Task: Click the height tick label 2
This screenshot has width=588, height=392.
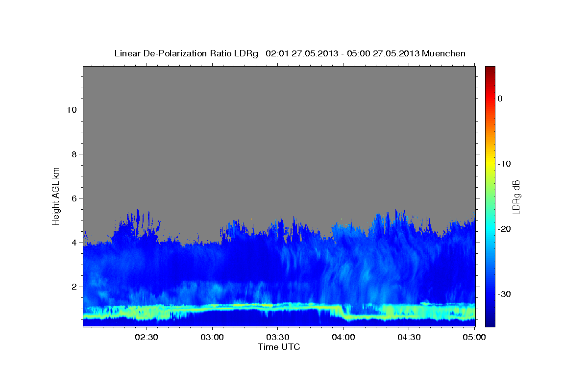Action: [x=74, y=287]
